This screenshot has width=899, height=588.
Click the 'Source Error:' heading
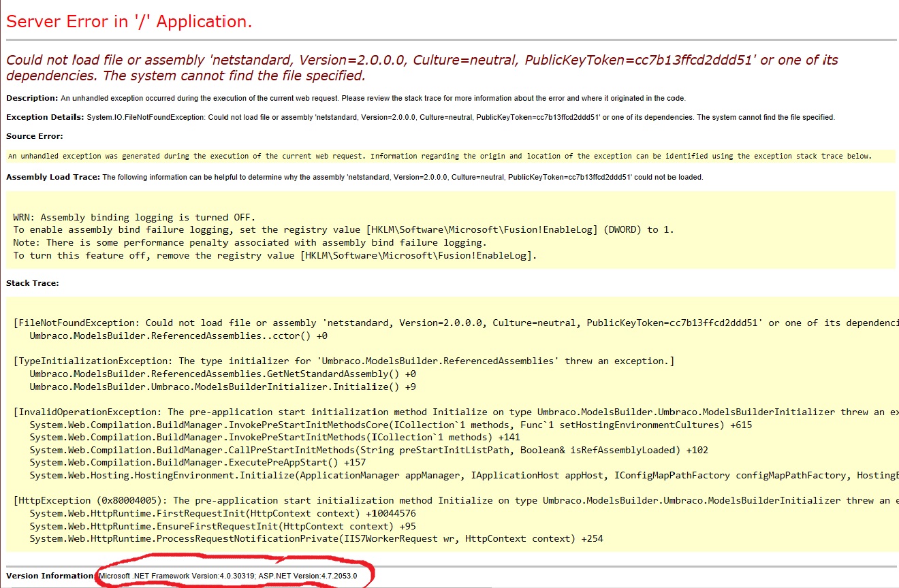coord(30,135)
